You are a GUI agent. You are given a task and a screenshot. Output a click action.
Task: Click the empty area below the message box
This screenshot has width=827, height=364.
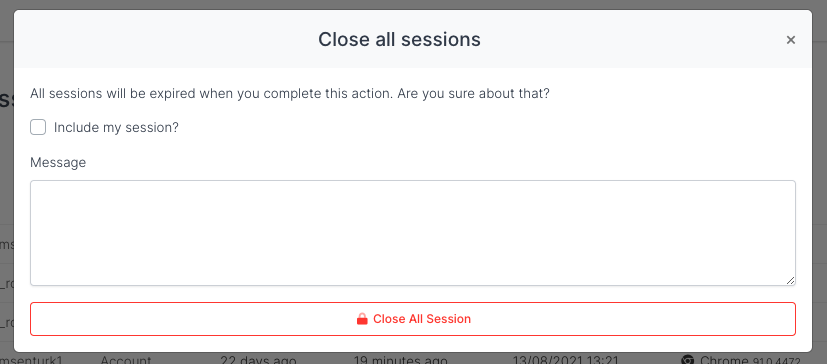412,294
